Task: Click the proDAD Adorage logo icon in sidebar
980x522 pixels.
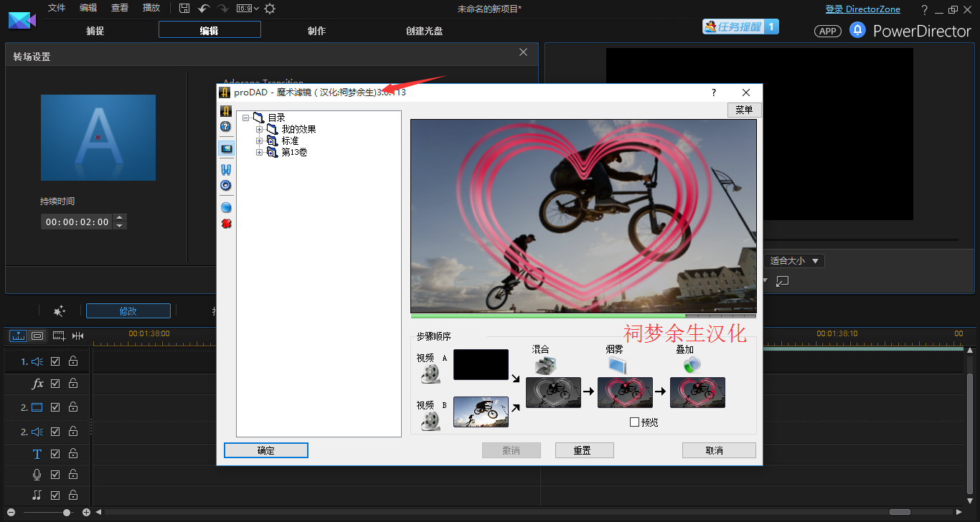Action: click(225, 111)
